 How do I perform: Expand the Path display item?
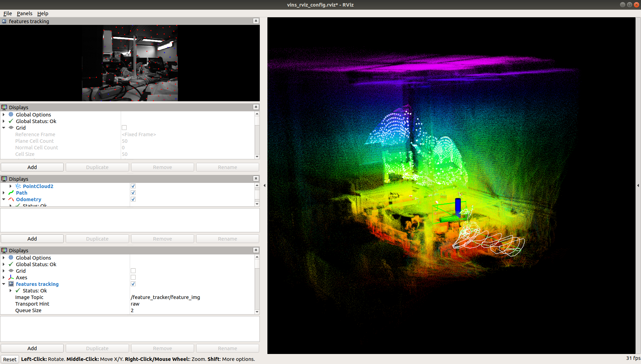(x=4, y=193)
